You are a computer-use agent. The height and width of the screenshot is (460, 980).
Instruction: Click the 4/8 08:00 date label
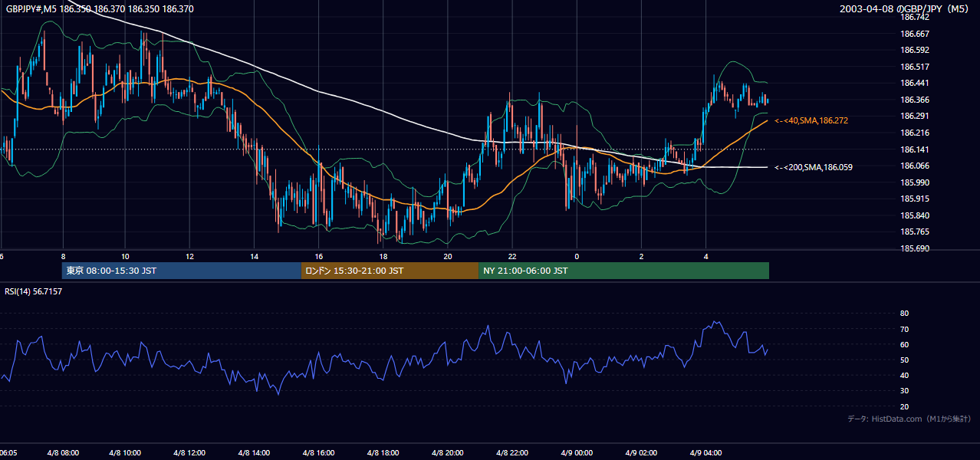click(x=63, y=453)
